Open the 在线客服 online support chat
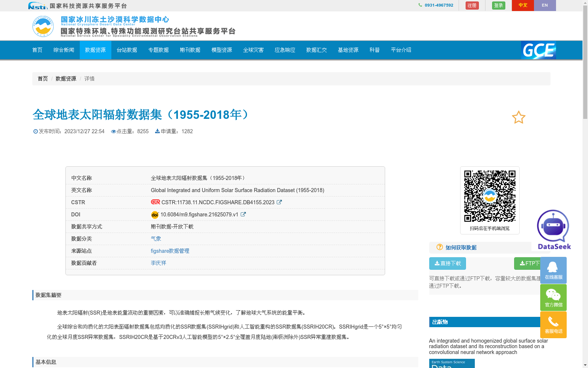Viewport: 588px width, 368px height. coord(553,270)
